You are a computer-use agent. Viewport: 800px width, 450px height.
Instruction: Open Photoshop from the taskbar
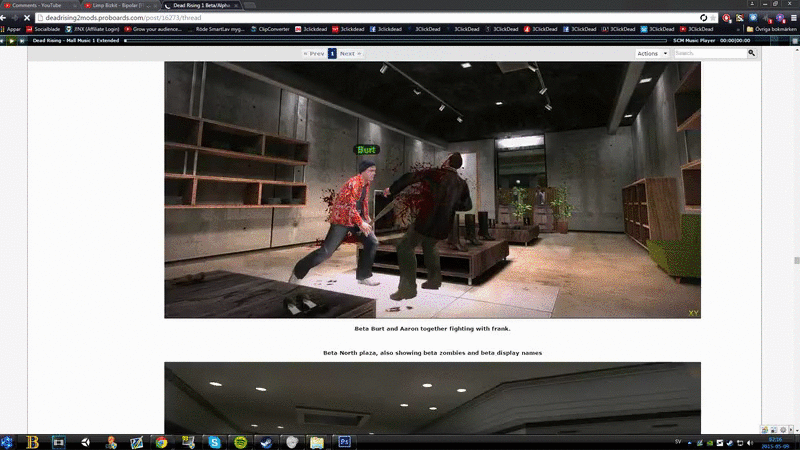pyautogui.click(x=344, y=442)
